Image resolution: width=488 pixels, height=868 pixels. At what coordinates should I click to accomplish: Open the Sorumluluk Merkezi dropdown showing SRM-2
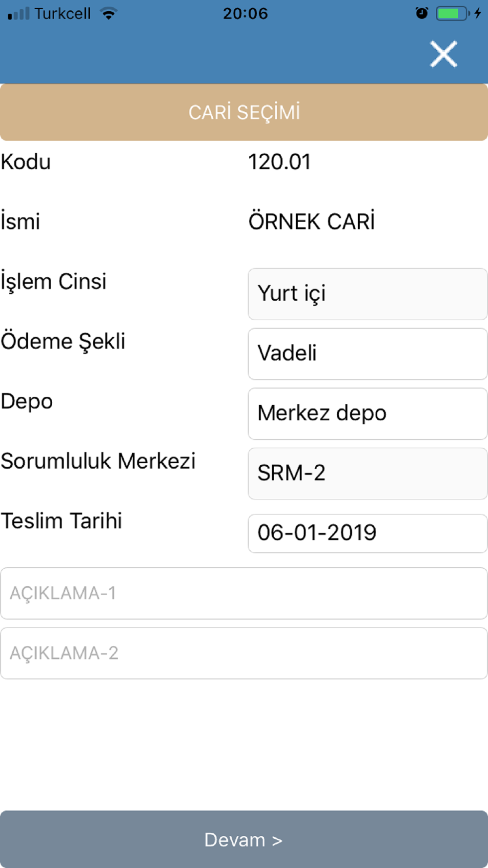click(367, 474)
